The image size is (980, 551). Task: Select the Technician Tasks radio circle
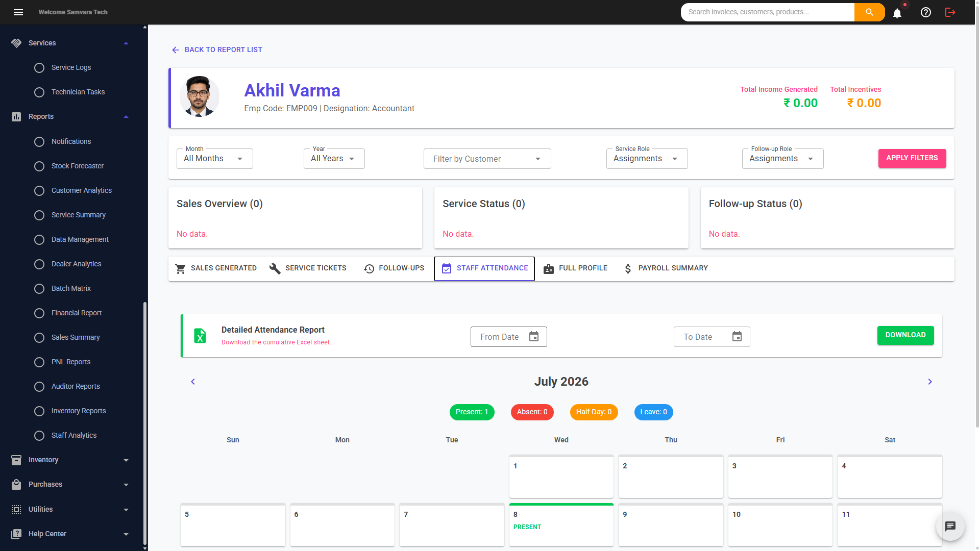pos(39,92)
